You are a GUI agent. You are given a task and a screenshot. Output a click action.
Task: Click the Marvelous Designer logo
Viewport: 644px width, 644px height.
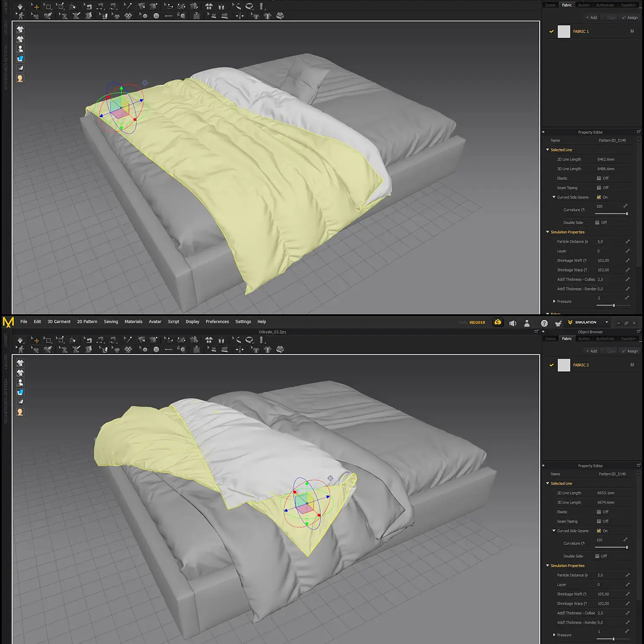(x=8, y=322)
